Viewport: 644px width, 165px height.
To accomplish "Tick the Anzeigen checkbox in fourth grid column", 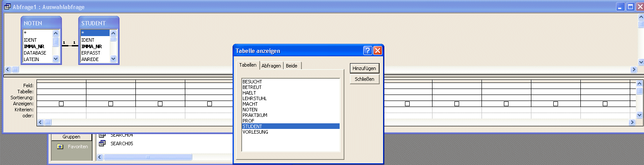I will [x=210, y=104].
